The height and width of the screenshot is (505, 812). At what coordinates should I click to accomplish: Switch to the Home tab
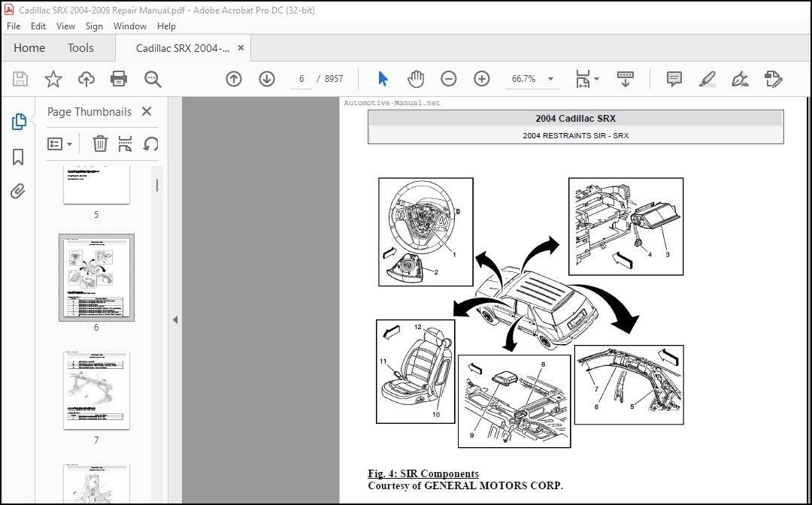point(29,47)
